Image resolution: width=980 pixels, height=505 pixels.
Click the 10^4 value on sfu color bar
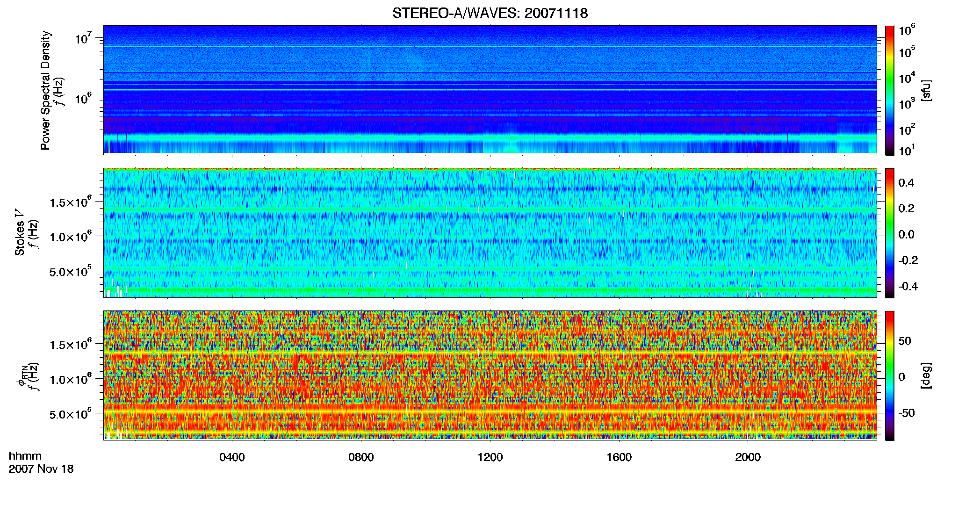(907, 78)
